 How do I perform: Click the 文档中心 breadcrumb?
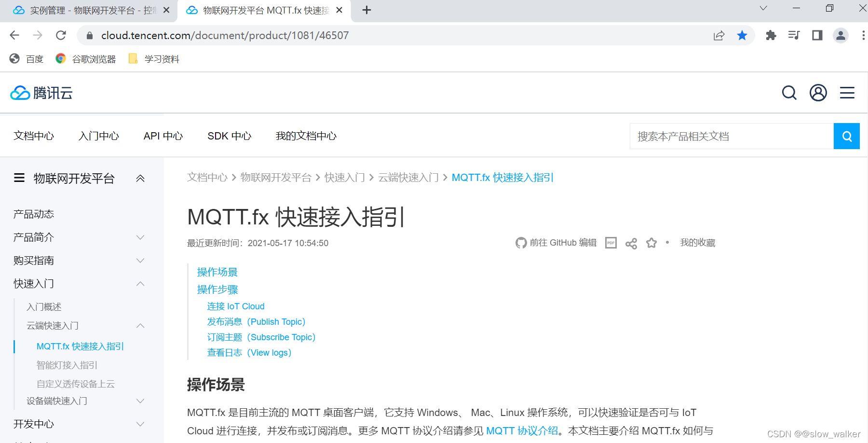[207, 178]
